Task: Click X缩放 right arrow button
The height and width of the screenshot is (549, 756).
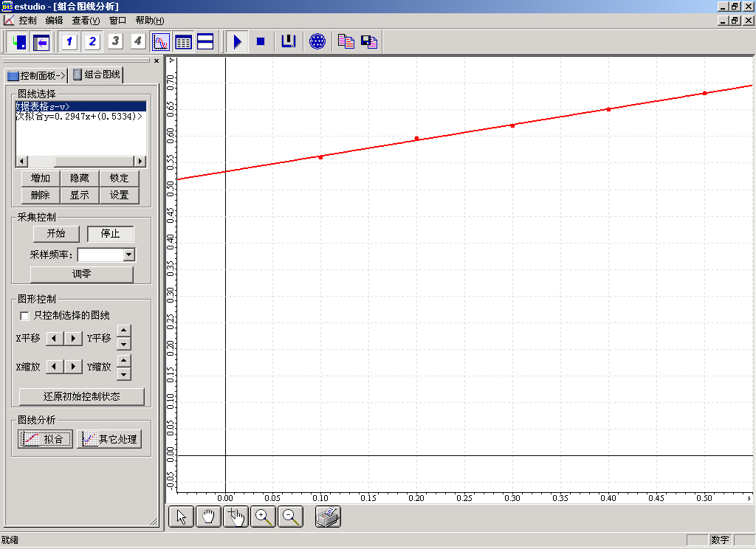Action: [73, 367]
